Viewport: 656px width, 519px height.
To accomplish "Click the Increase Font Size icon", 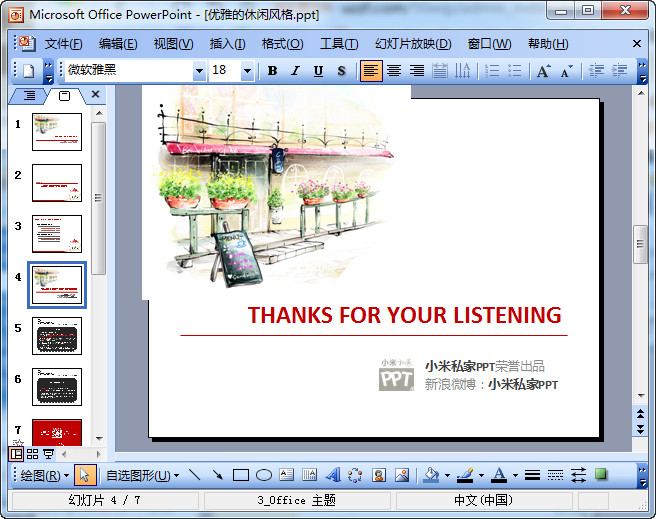I will (x=543, y=71).
